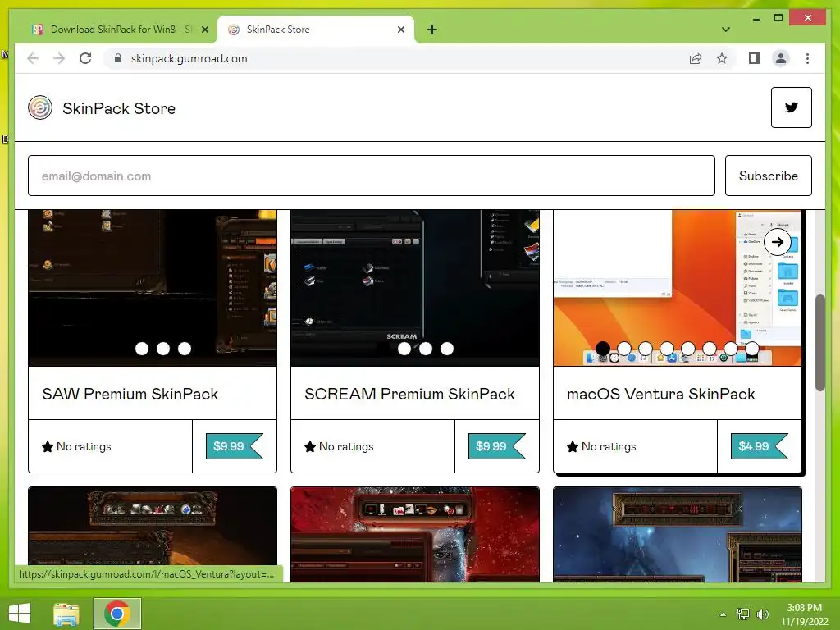Share this page via share icon

pos(696,58)
